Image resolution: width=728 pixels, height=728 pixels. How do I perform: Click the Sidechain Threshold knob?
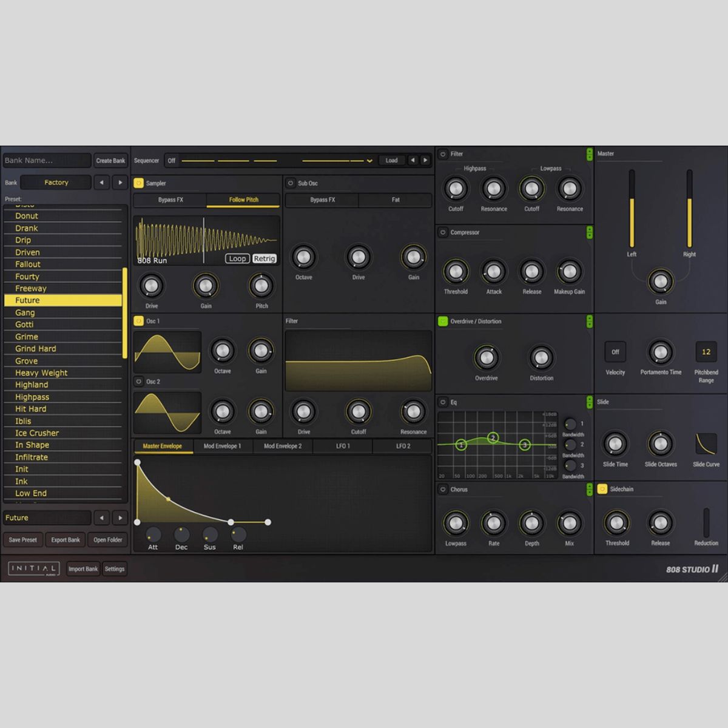(x=616, y=523)
